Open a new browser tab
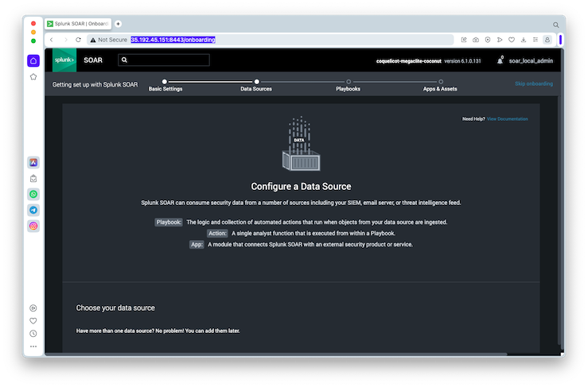588x387 pixels. tap(118, 24)
